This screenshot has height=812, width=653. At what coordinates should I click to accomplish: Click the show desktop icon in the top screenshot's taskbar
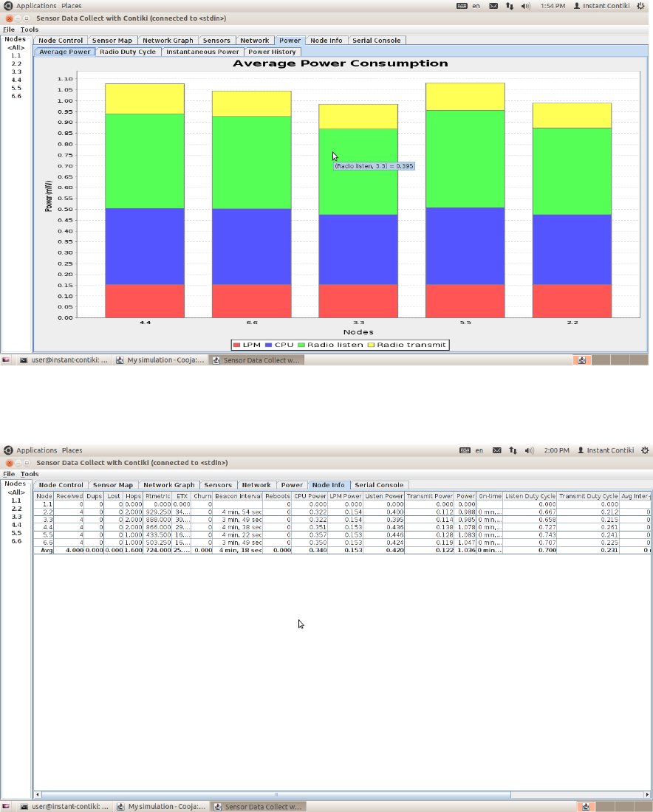6,360
